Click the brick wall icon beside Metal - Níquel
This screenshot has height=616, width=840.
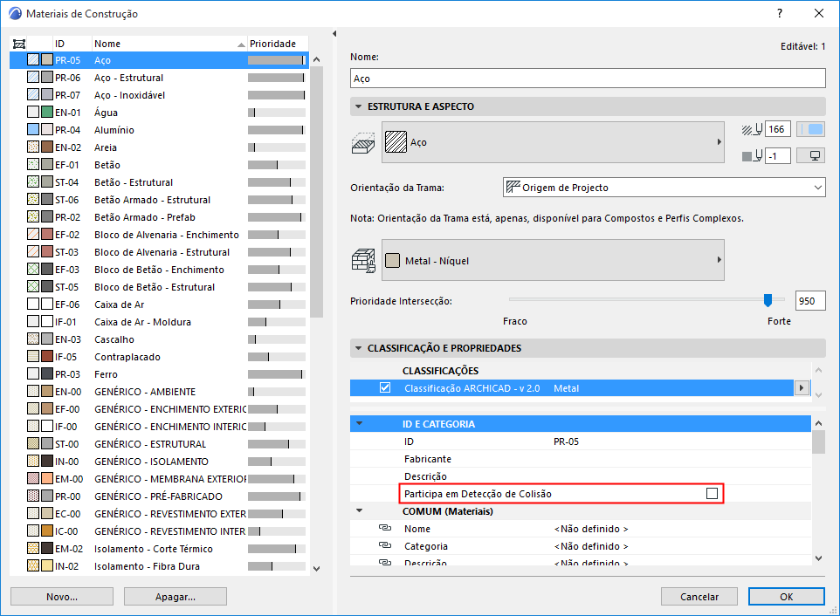pos(361,259)
